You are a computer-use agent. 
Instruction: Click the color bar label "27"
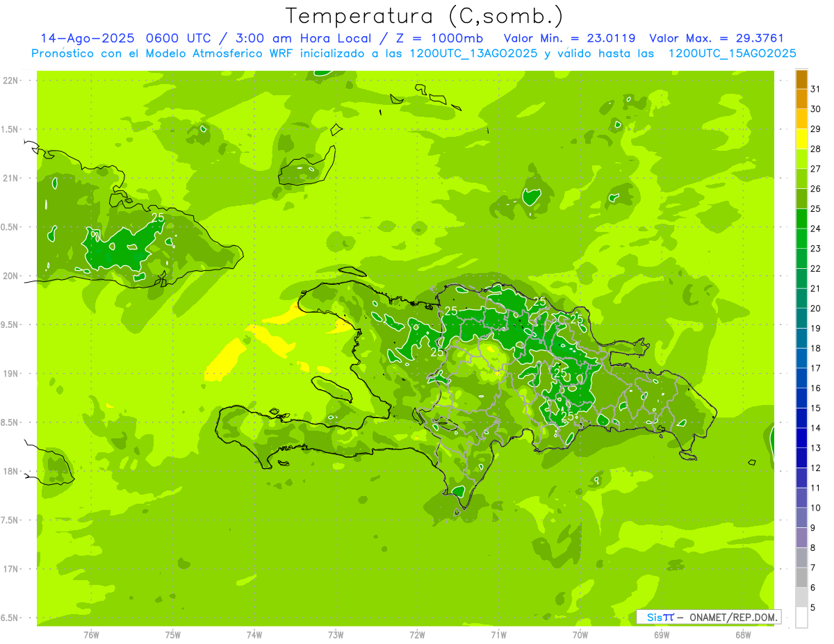coord(816,169)
